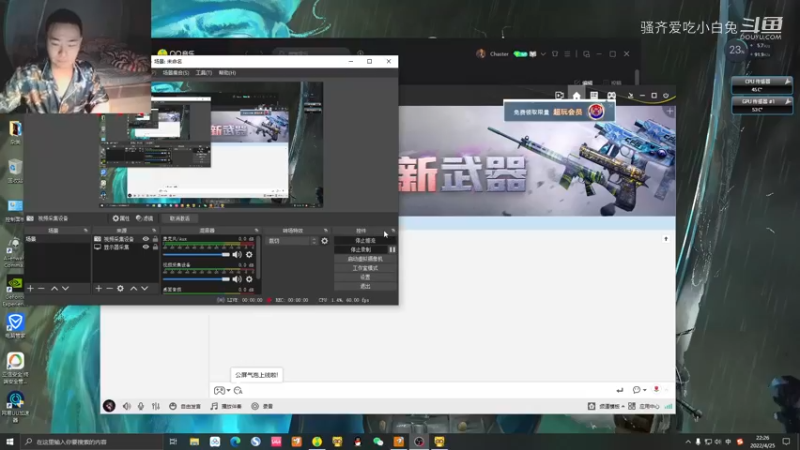The image size is (800, 450).
Task: Move the scene up in the Scenes panel
Action: [x=54, y=289]
